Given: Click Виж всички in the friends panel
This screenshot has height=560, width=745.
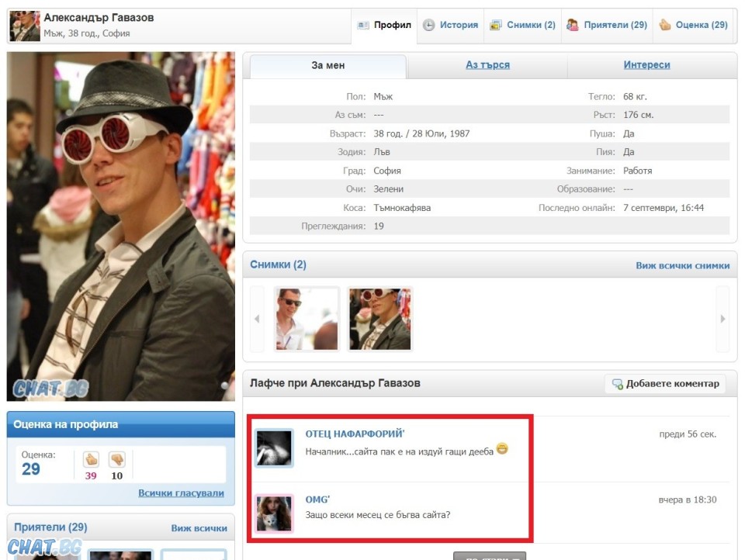Looking at the screenshot, I should [x=199, y=528].
